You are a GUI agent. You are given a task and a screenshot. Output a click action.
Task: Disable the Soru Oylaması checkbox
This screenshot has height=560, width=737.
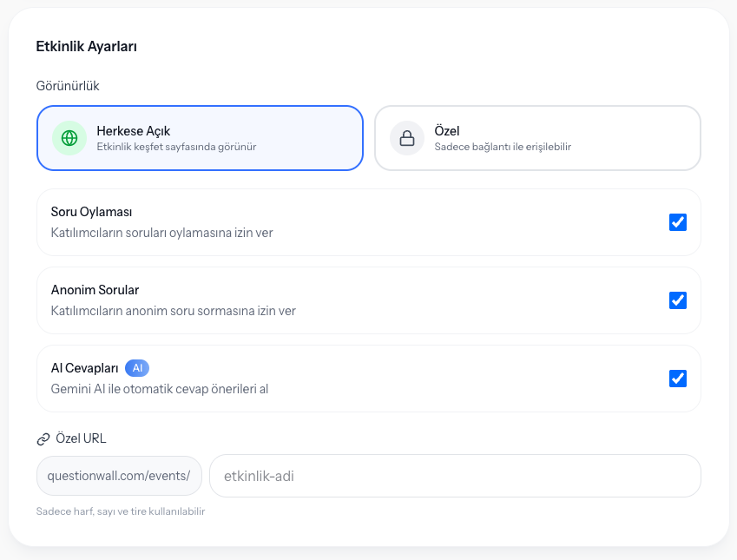click(678, 222)
